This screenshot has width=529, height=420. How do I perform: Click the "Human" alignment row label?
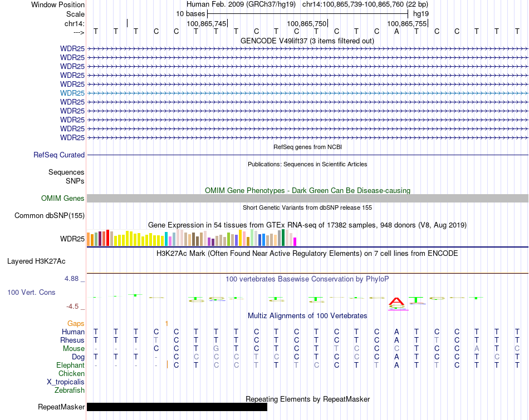[x=73, y=332]
